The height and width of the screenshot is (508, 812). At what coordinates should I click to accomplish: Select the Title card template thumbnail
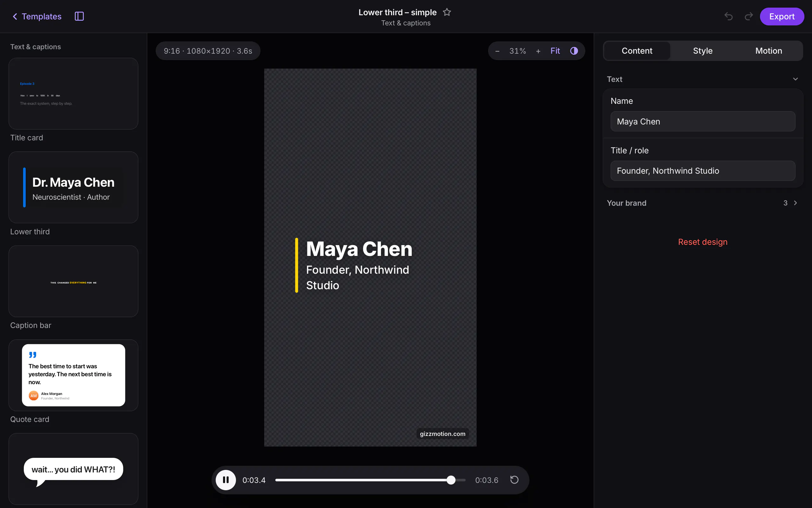(x=74, y=94)
